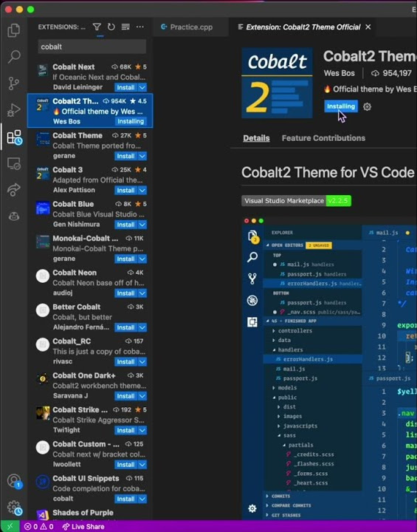Select Cobalt2 Theme in extensions list
Viewport: 417px width, 532px height.
tap(90, 111)
